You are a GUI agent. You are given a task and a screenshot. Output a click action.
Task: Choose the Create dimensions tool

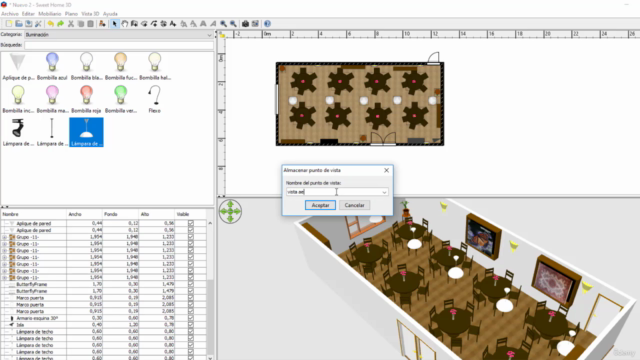point(164,24)
